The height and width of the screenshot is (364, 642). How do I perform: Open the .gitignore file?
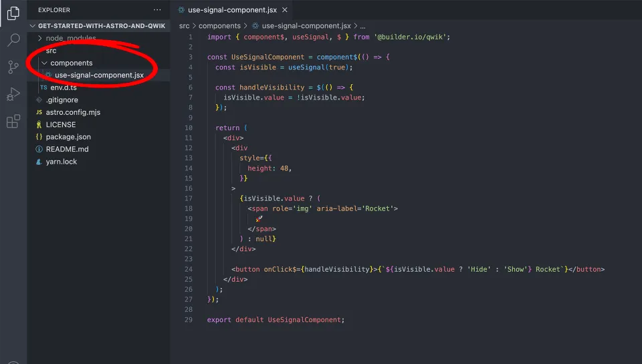tap(62, 100)
